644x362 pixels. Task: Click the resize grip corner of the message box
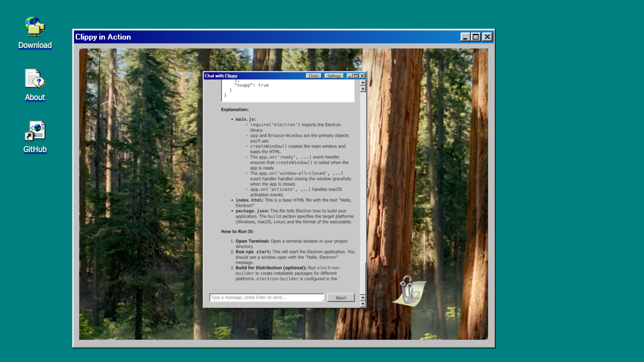[323, 301]
